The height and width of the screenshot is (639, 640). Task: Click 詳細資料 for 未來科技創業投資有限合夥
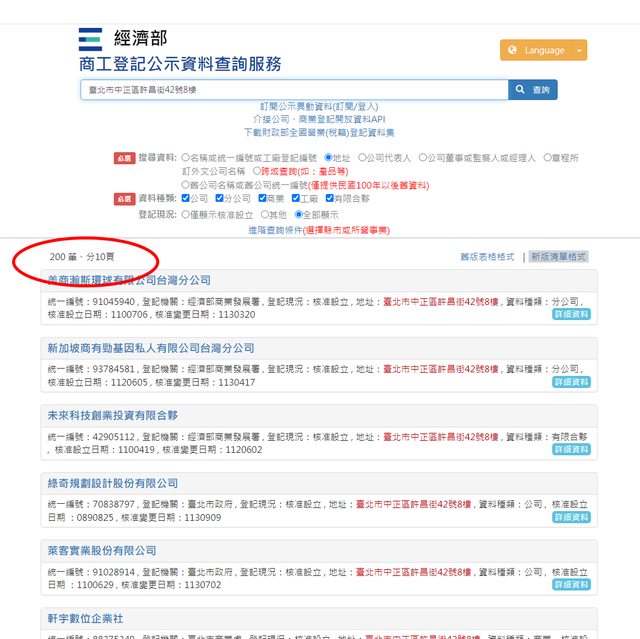(571, 450)
